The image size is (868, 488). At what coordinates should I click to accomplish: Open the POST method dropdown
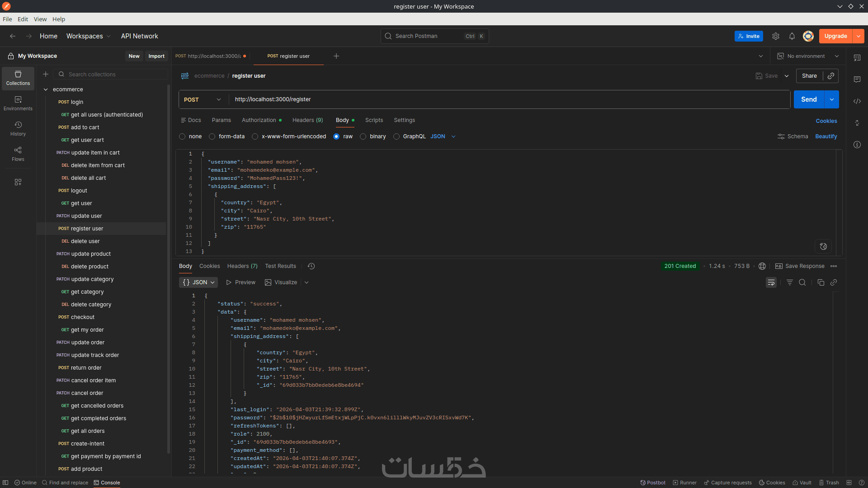click(203, 99)
